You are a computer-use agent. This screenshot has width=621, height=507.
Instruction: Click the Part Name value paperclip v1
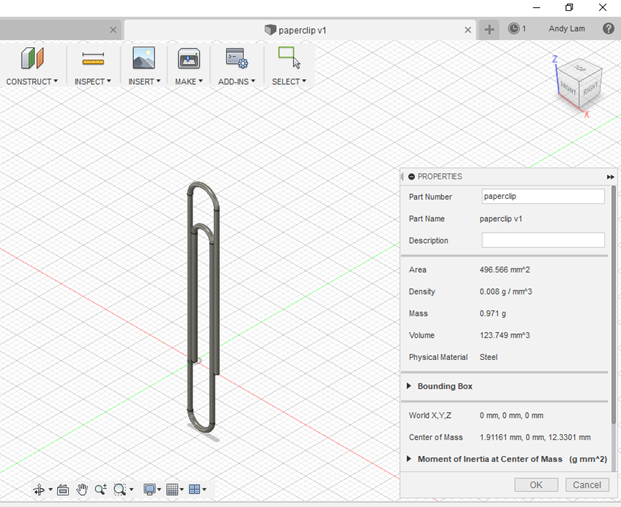(501, 219)
